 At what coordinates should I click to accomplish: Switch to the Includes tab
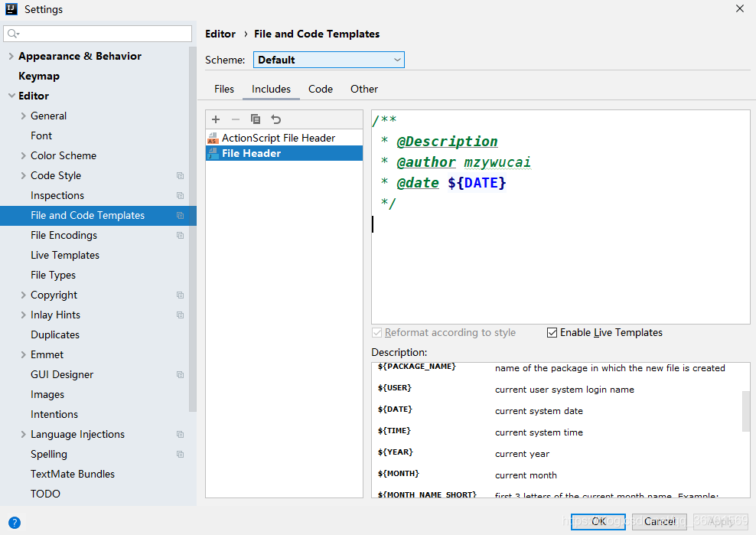pos(271,90)
